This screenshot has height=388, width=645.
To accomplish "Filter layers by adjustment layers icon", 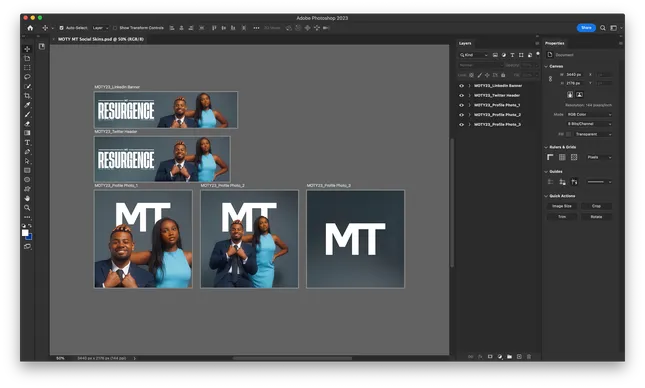I will (504, 55).
